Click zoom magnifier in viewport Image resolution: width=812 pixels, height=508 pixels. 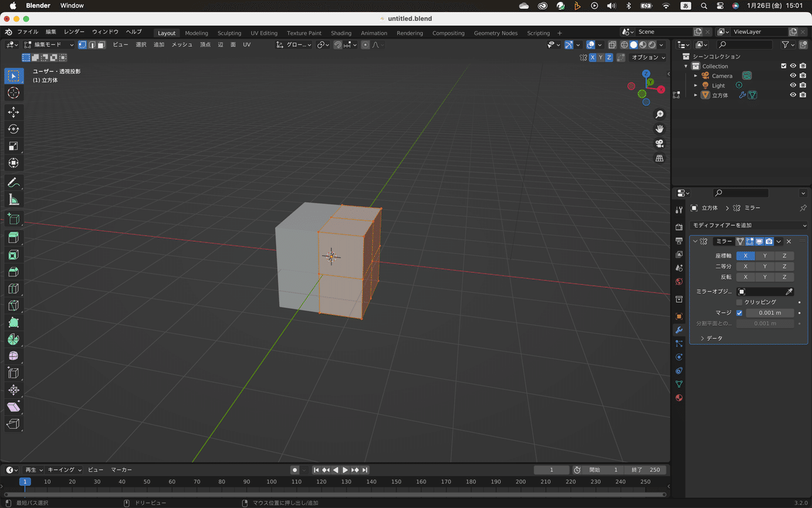660,114
